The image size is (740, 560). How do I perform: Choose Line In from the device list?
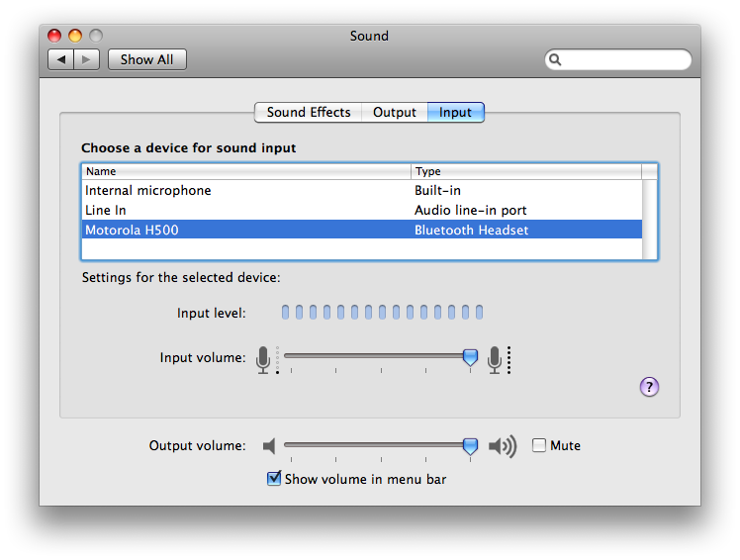pyautogui.click(x=106, y=210)
